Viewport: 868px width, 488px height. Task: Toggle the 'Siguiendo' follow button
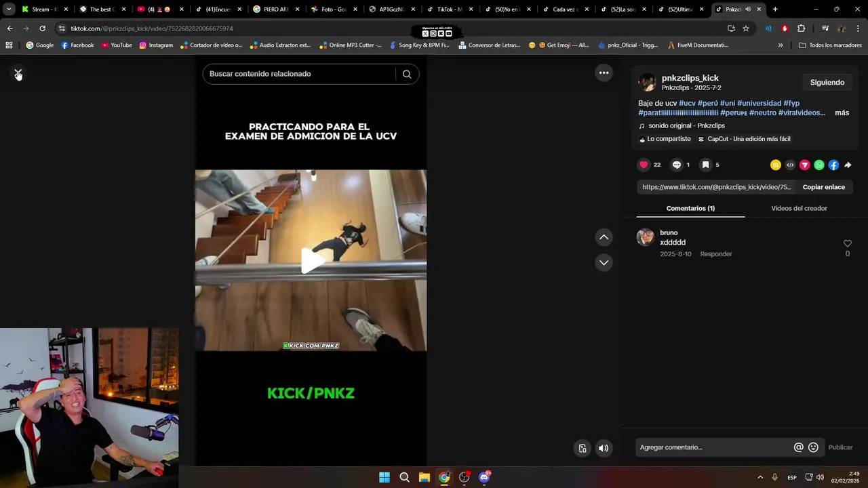coord(827,83)
